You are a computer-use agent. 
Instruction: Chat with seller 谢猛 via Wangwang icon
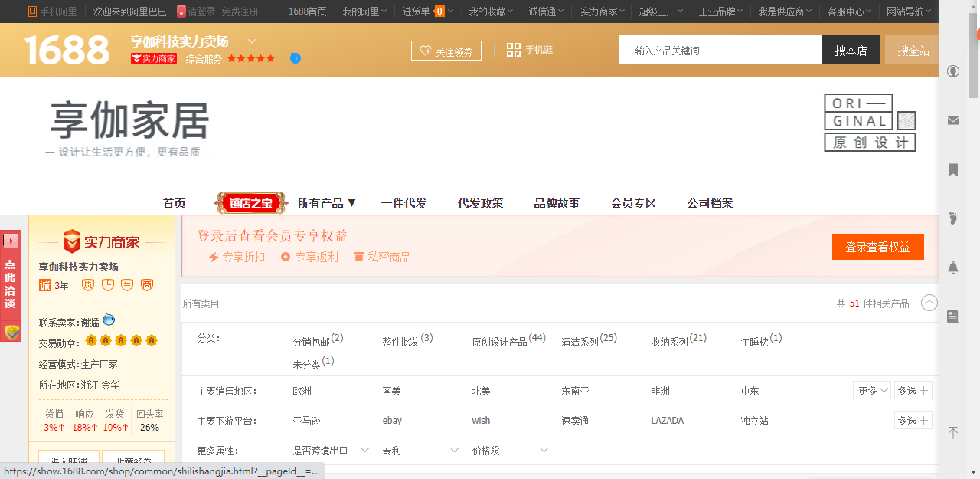(109, 320)
